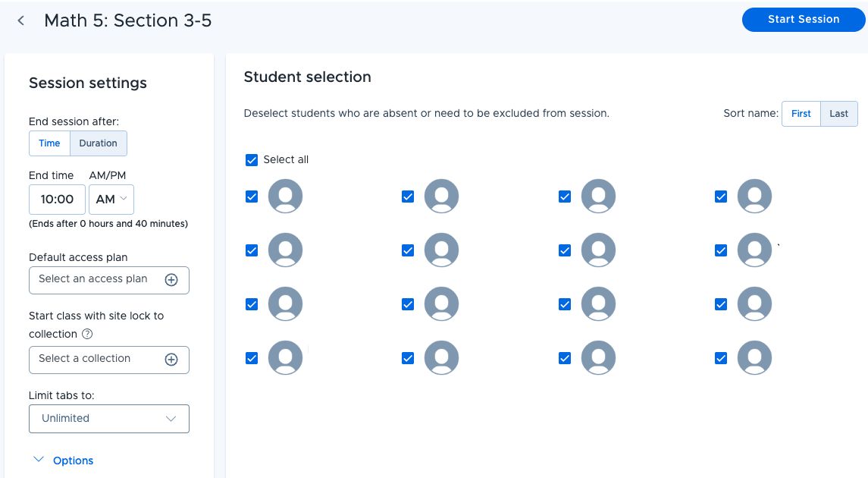This screenshot has width=868, height=478.
Task: Click first student avatar in top row
Action: pos(285,196)
